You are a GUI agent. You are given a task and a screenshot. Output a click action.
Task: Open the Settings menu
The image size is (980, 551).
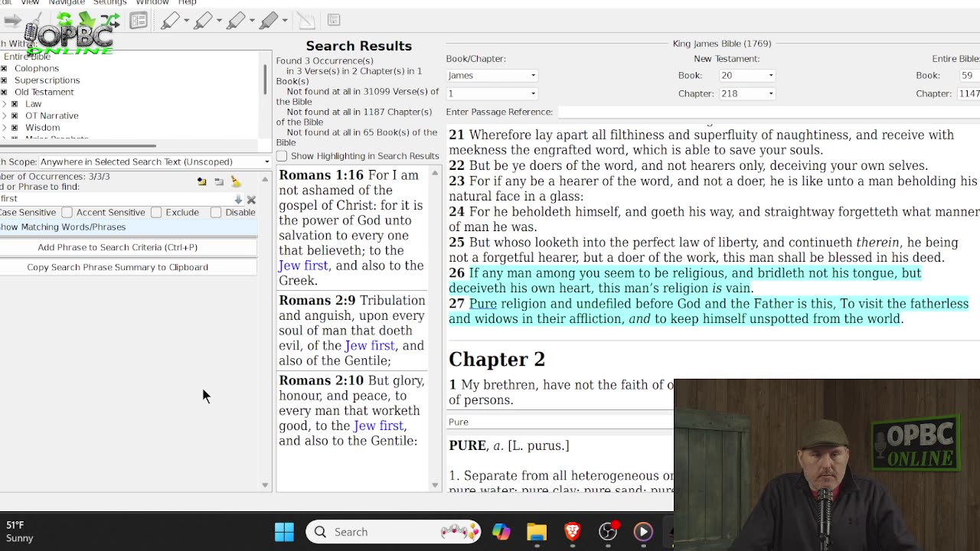[109, 2]
